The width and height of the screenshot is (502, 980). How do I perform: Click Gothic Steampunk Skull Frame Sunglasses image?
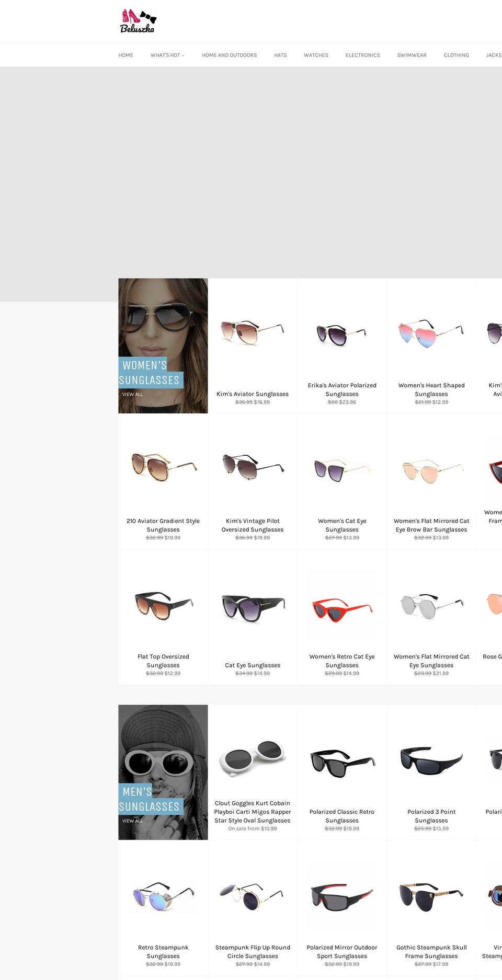click(431, 897)
